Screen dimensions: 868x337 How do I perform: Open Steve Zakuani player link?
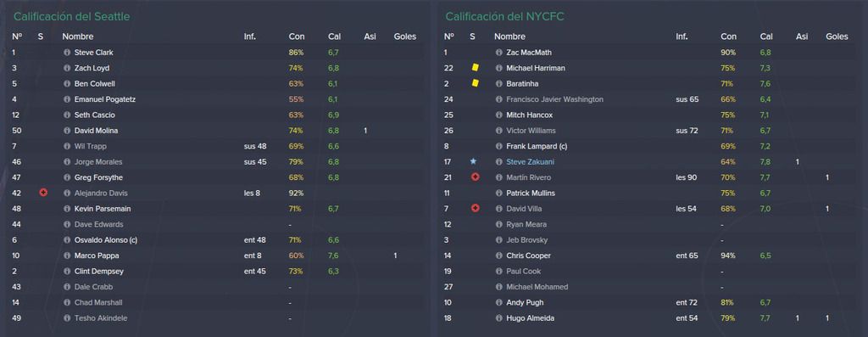(x=530, y=162)
